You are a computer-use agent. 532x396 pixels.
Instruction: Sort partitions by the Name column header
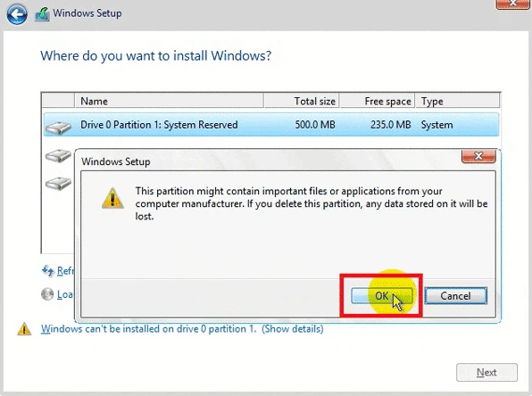point(169,101)
